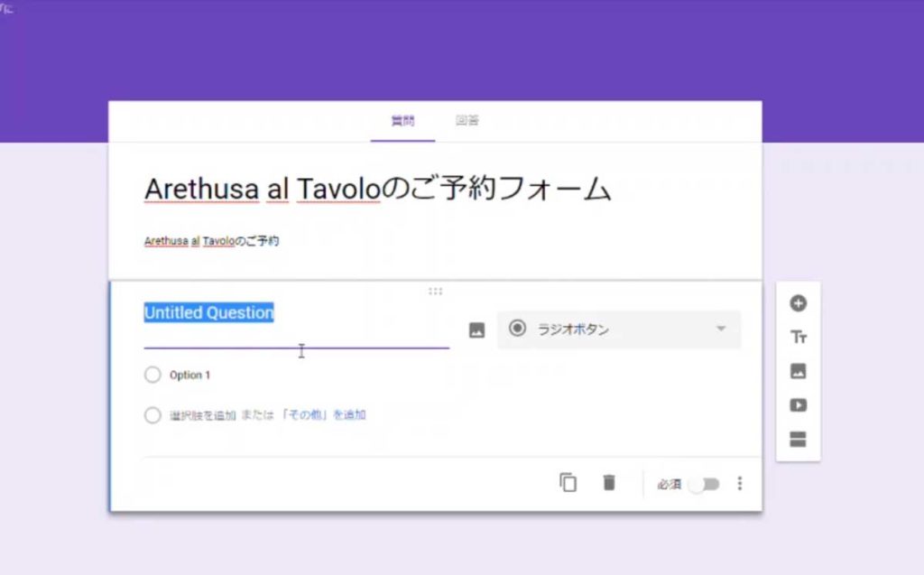Insert an image from the side toolbar
Screen dimensions: 924x575
coord(798,371)
